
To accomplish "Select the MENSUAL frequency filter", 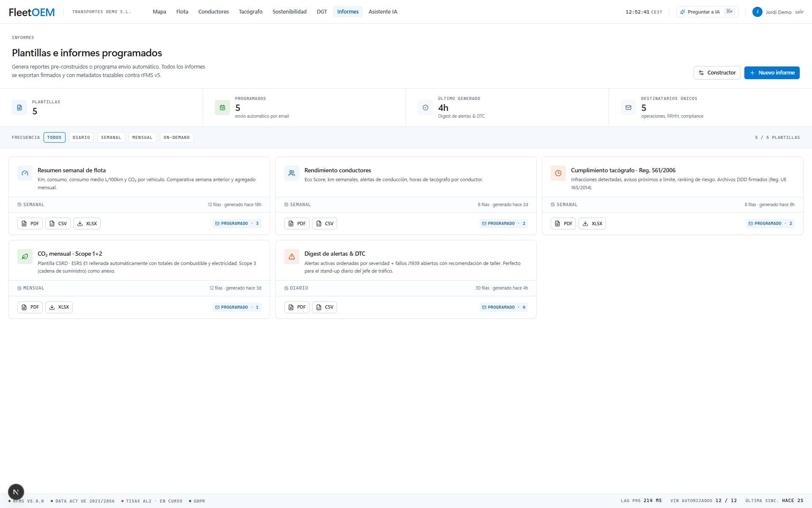I will [143, 138].
